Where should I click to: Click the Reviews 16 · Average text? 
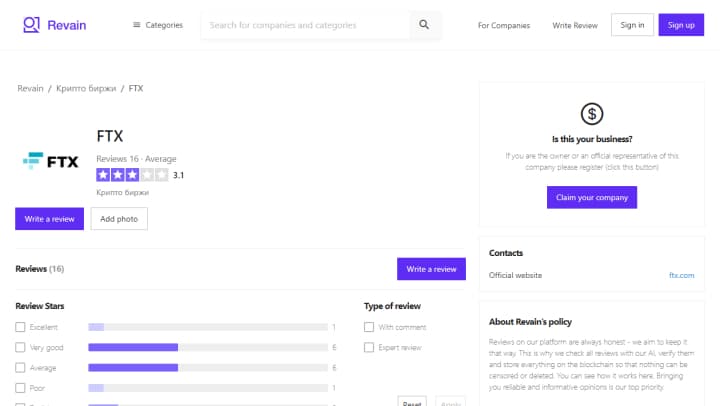[136, 158]
